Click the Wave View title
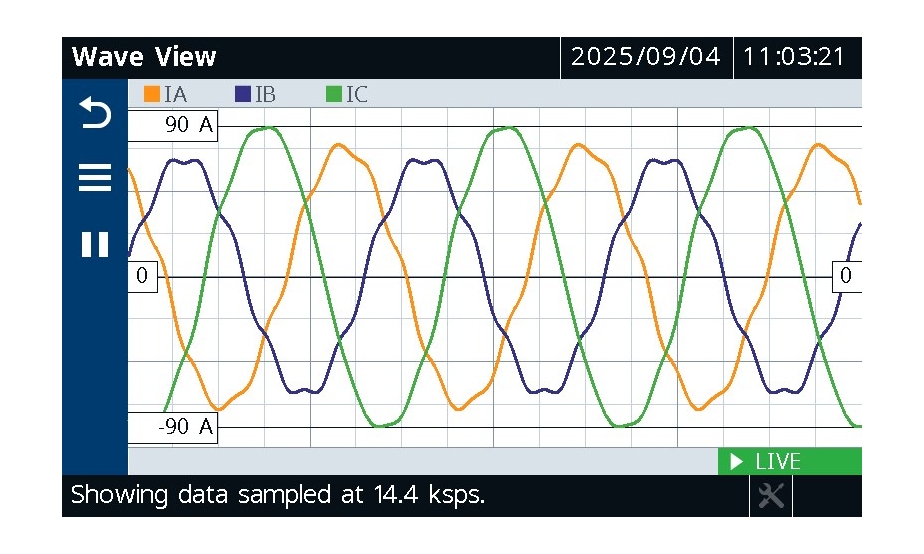 coord(144,57)
